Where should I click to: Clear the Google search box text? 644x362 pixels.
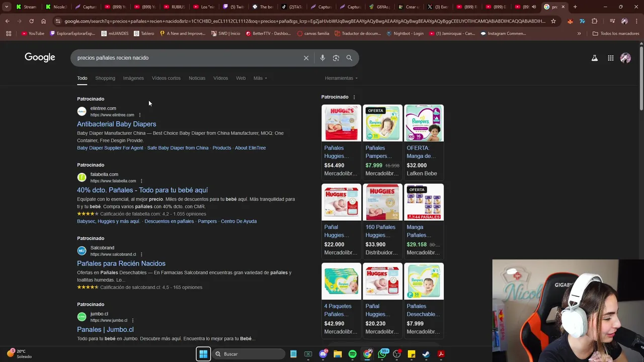306,58
